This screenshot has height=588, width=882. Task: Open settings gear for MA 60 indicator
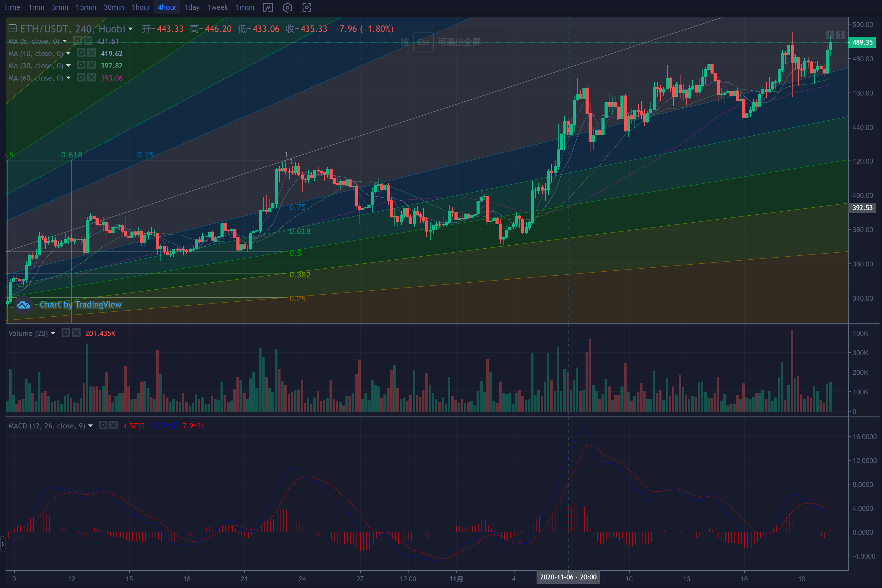81,77
